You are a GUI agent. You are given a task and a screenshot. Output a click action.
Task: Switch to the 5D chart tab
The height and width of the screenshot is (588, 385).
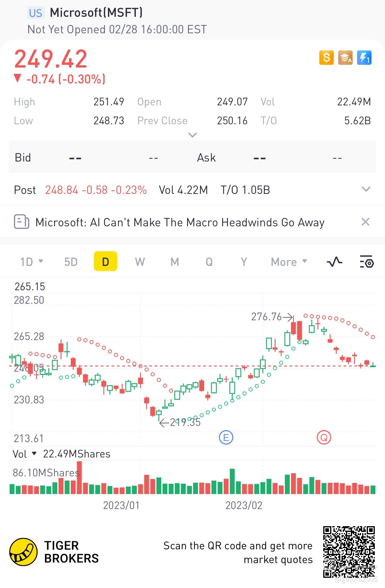(x=71, y=262)
